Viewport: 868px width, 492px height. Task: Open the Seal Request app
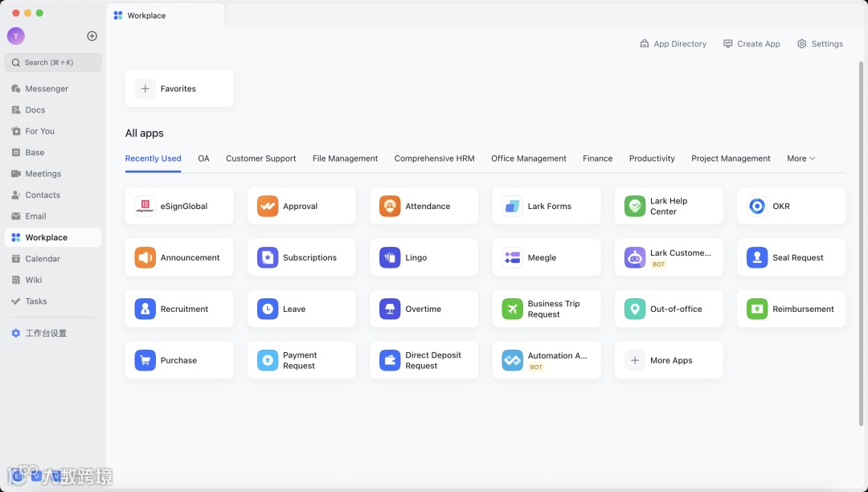click(x=791, y=257)
